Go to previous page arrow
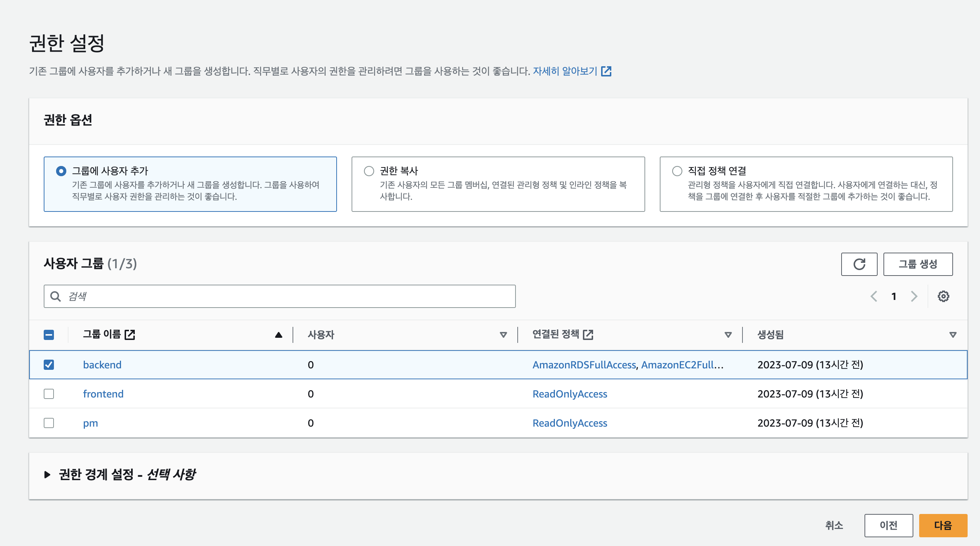The image size is (980, 546). click(874, 296)
